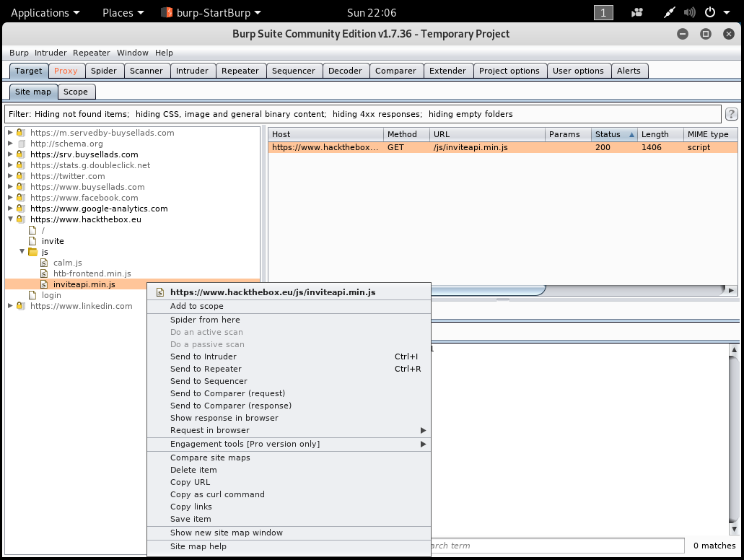Choose Send to Repeater from context menu
The height and width of the screenshot is (560, 744).
click(206, 369)
